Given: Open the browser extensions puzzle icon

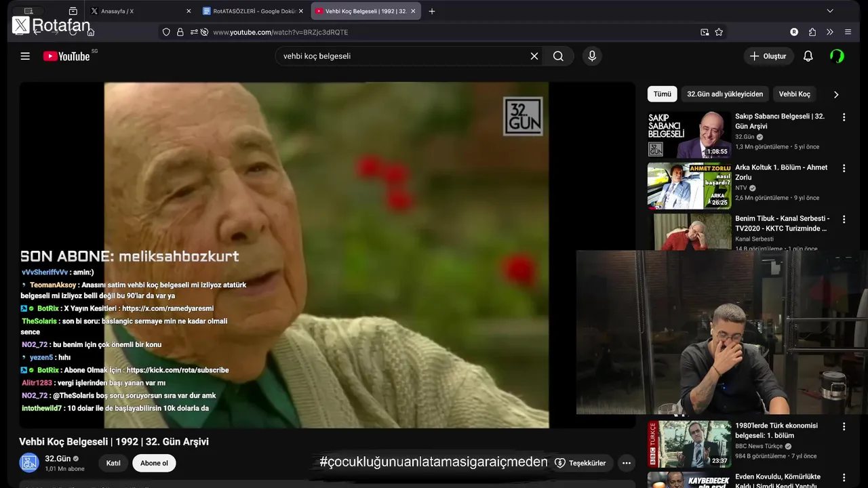Looking at the screenshot, I should (x=812, y=32).
